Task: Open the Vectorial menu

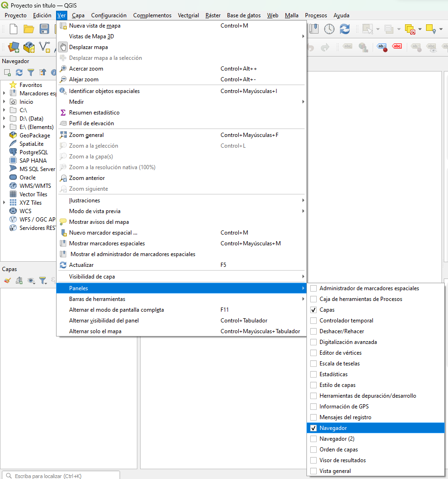Action: (188, 15)
